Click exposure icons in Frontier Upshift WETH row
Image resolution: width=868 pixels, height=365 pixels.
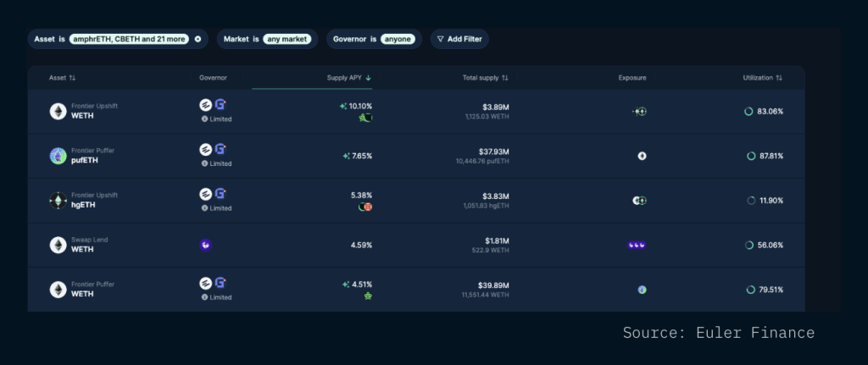(640, 112)
